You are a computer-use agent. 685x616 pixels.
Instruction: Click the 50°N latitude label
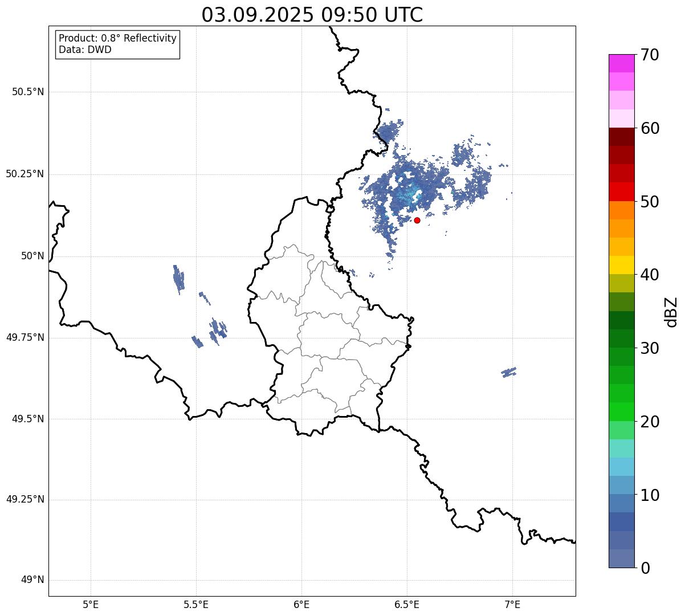(32, 256)
